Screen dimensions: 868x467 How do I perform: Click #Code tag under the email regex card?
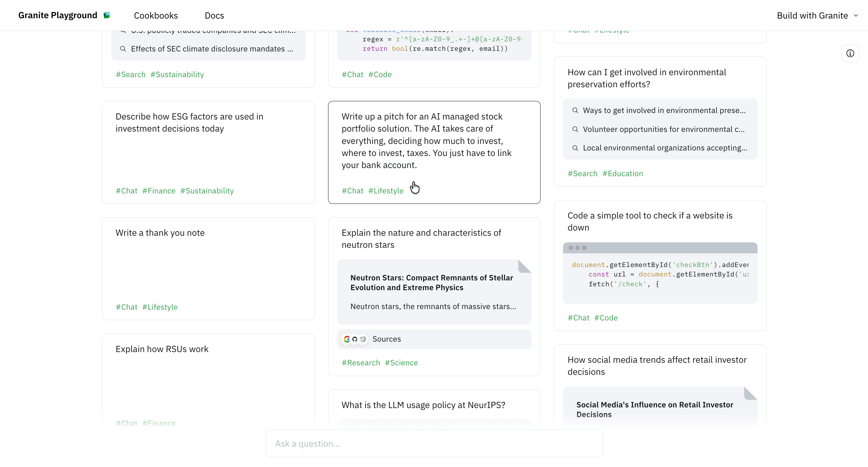click(380, 74)
